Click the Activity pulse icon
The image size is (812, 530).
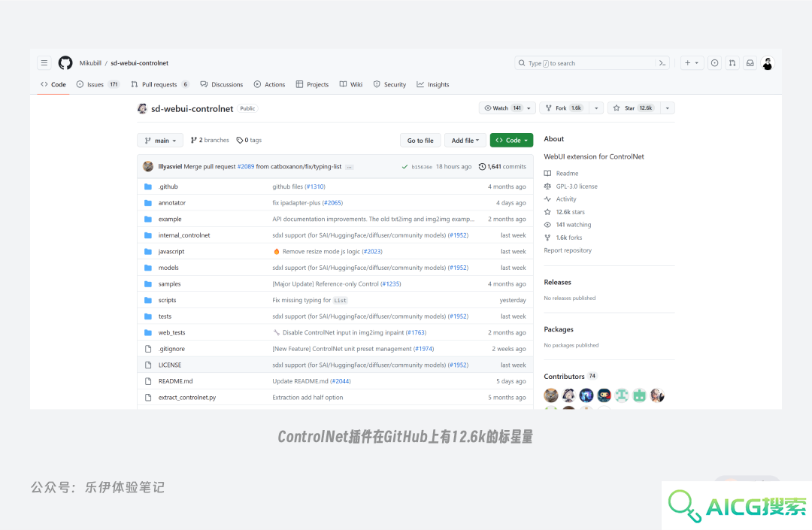tap(547, 198)
